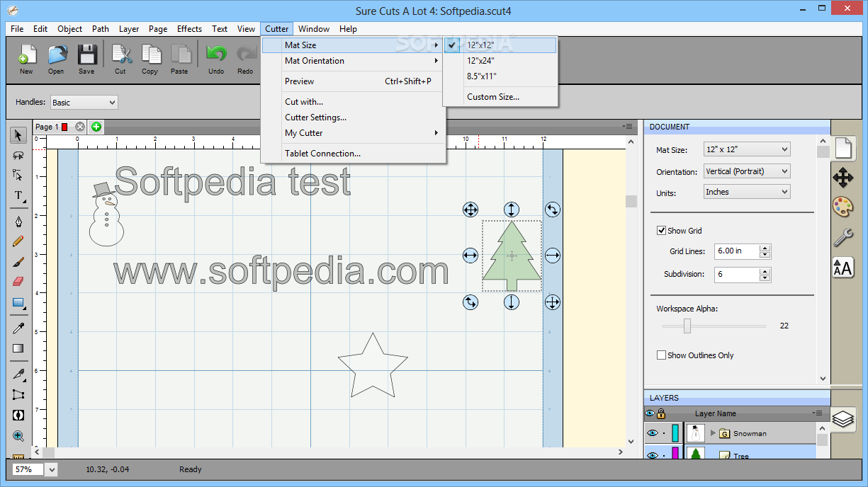Select the Pen nib drawing tool
Screen dimensions: 868x487
[18, 221]
